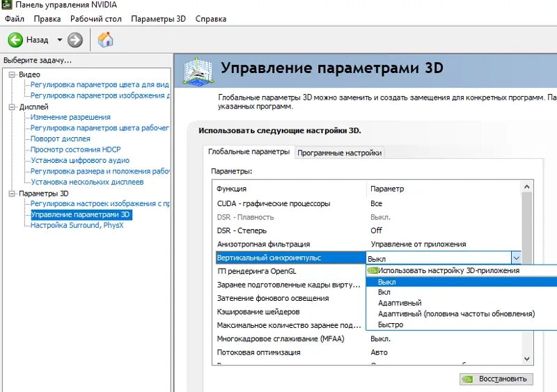Select Управление параметрами 3D tree item
The width and height of the screenshot is (557, 392).
coord(81,214)
